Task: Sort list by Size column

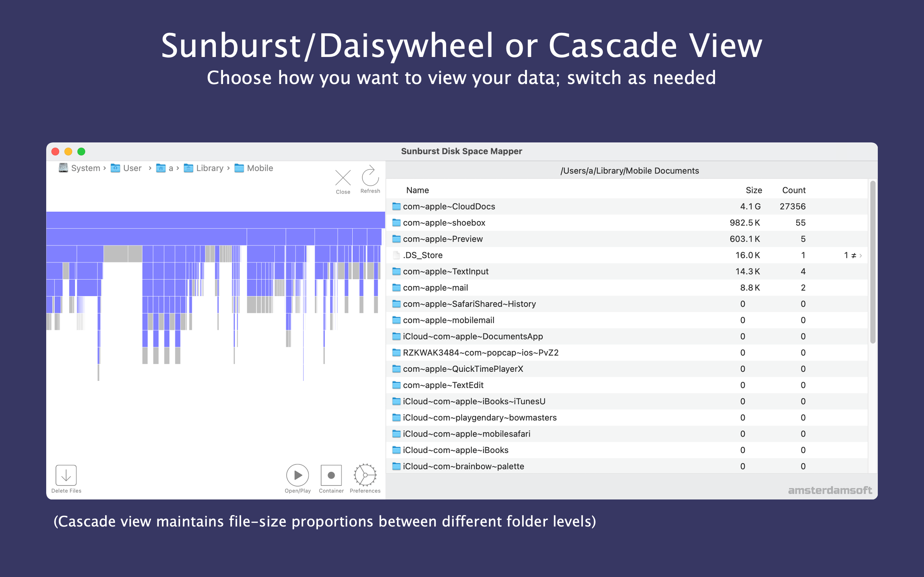Action: point(754,190)
